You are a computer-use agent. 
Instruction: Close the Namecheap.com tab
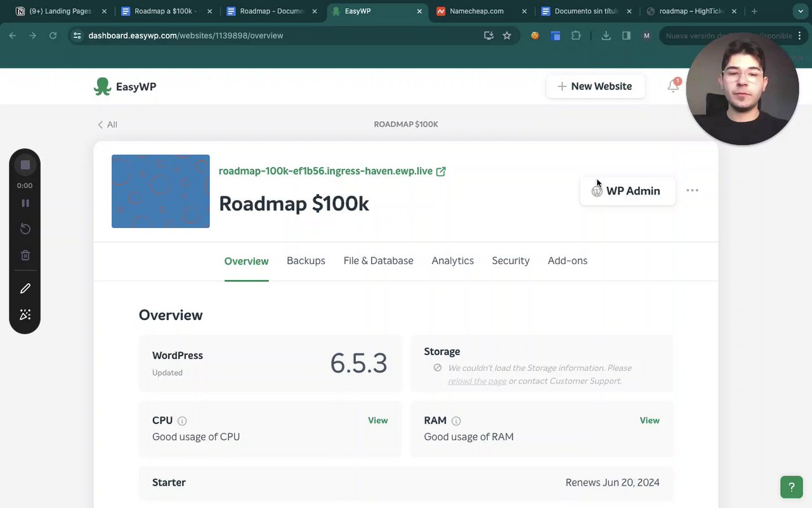tap(524, 11)
